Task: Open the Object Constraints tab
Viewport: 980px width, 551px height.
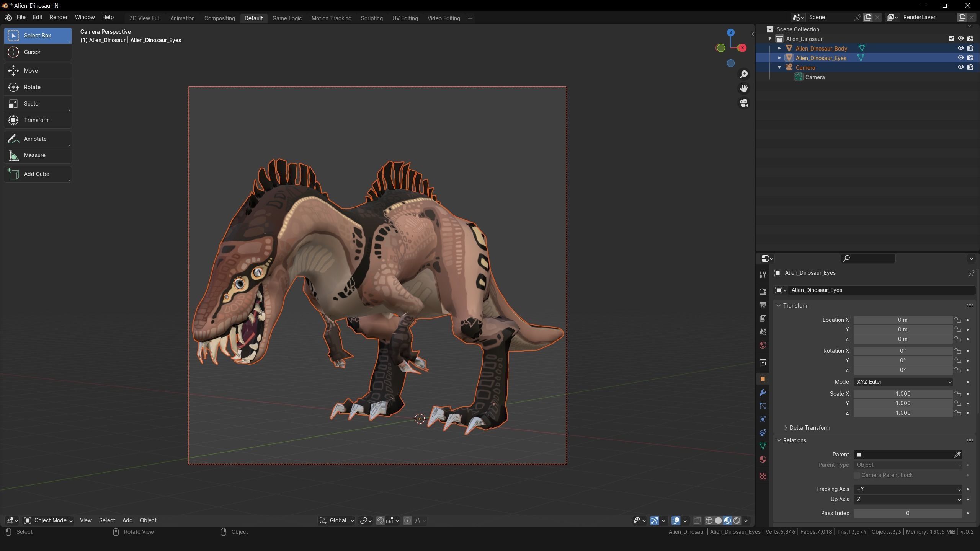Action: (763, 433)
